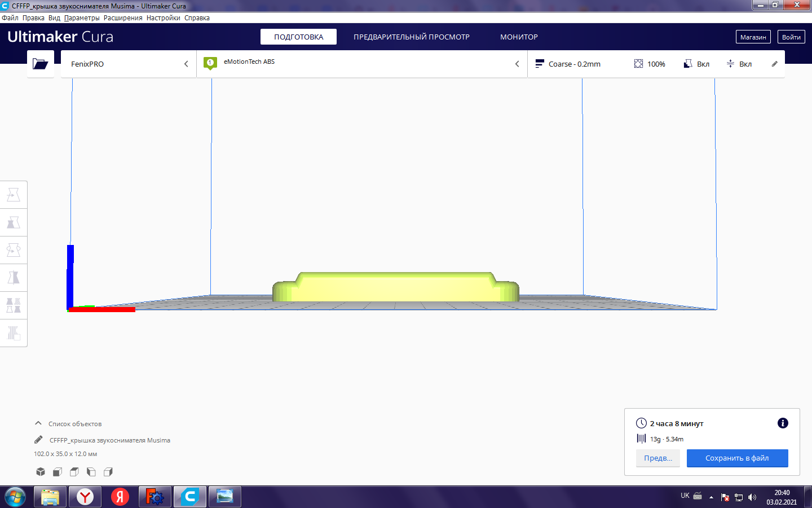Click the pencil icon to edit print settings
The height and width of the screenshot is (508, 812).
tap(775, 64)
